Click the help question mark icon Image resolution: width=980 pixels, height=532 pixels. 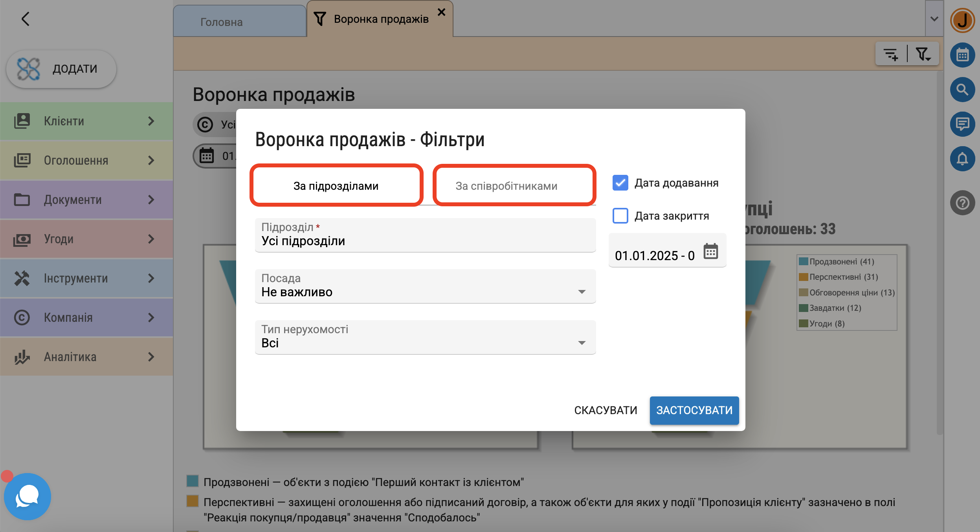pyautogui.click(x=962, y=203)
